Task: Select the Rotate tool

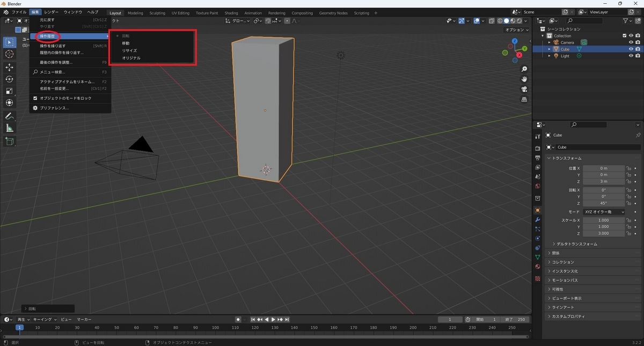Action: tap(10, 79)
